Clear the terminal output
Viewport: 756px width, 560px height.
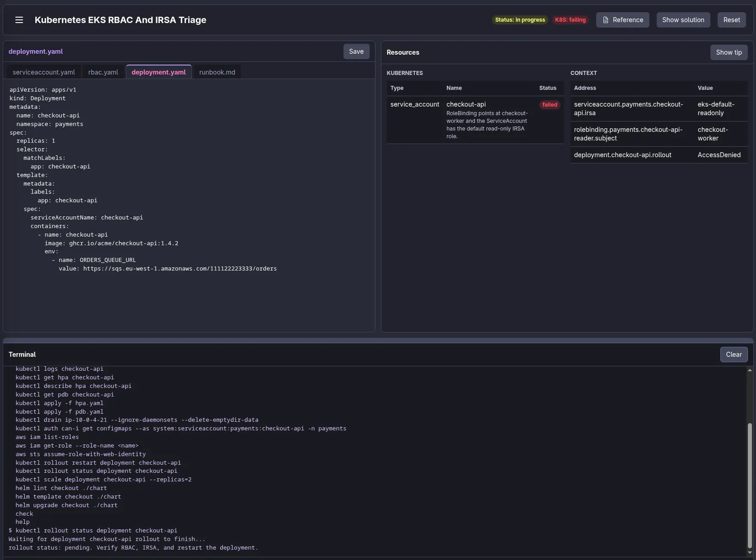(x=733, y=355)
